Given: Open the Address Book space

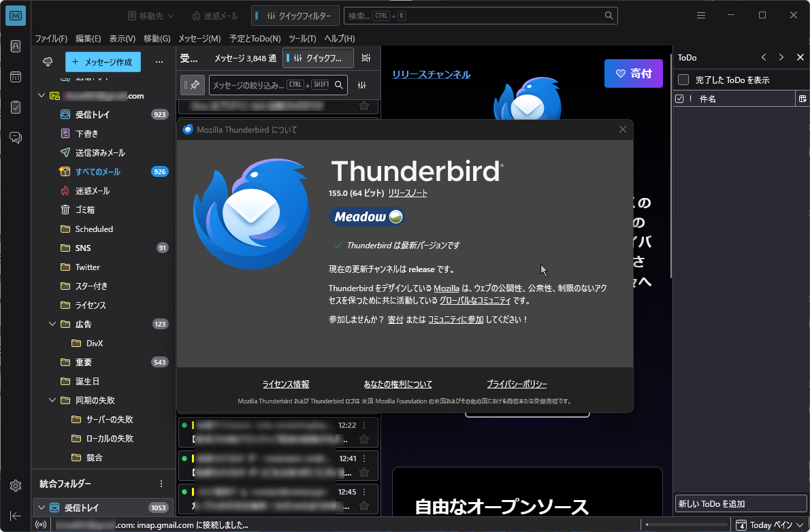Looking at the screenshot, I should 16,46.
